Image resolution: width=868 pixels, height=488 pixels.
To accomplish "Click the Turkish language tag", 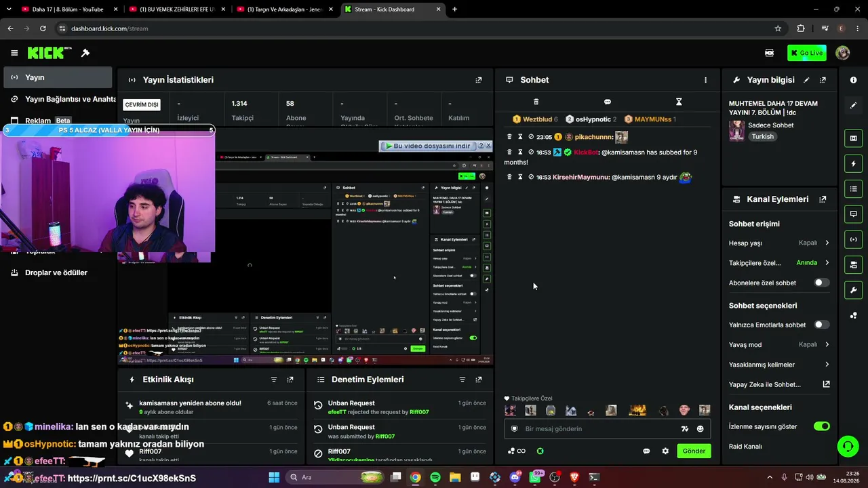I will click(762, 137).
